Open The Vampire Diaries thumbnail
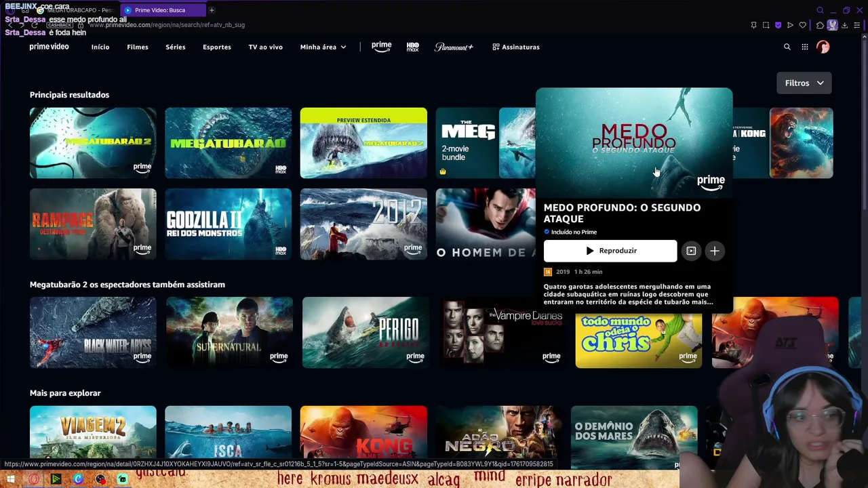The image size is (868, 488). pos(502,333)
